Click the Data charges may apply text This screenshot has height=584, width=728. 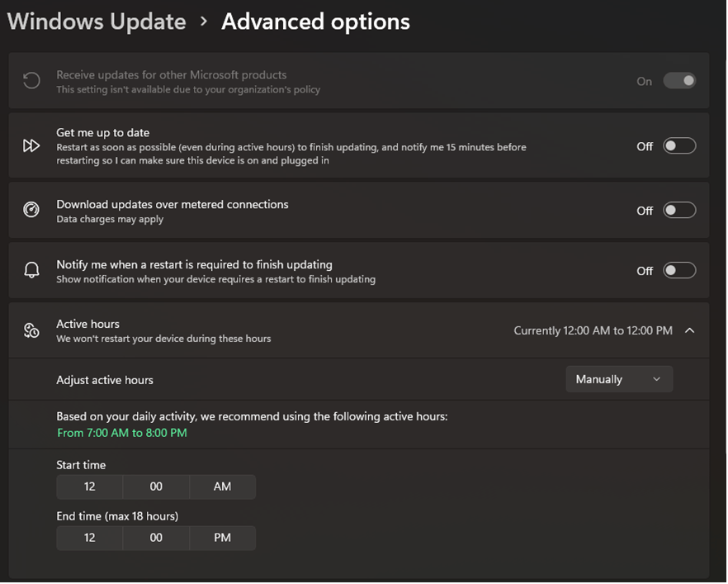110,219
